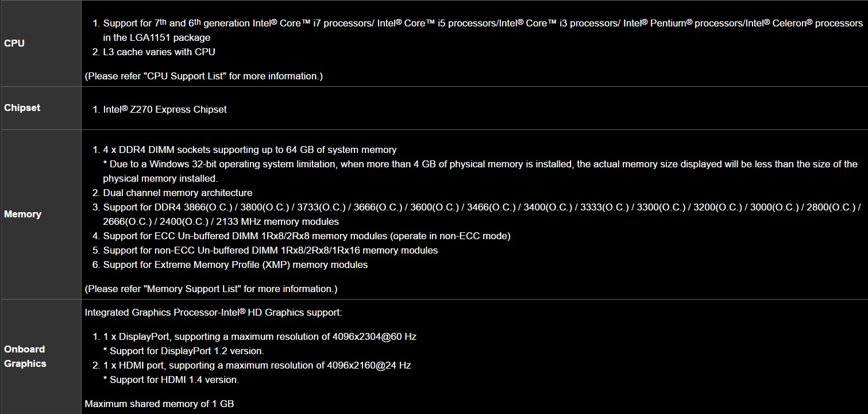Screen dimensions: 868x414
Task: Click the CPU row header cell
Action: pyautogui.click(x=14, y=43)
